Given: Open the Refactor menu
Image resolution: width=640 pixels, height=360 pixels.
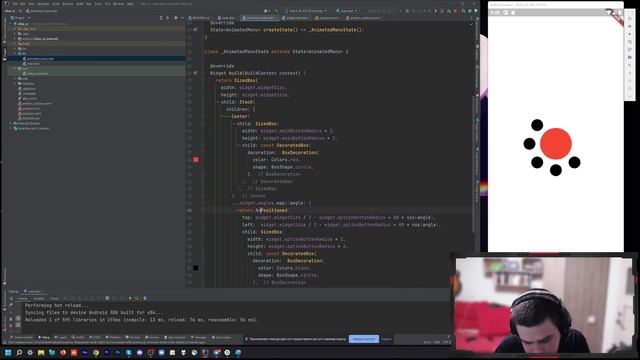Looking at the screenshot, I should tap(68, 4).
